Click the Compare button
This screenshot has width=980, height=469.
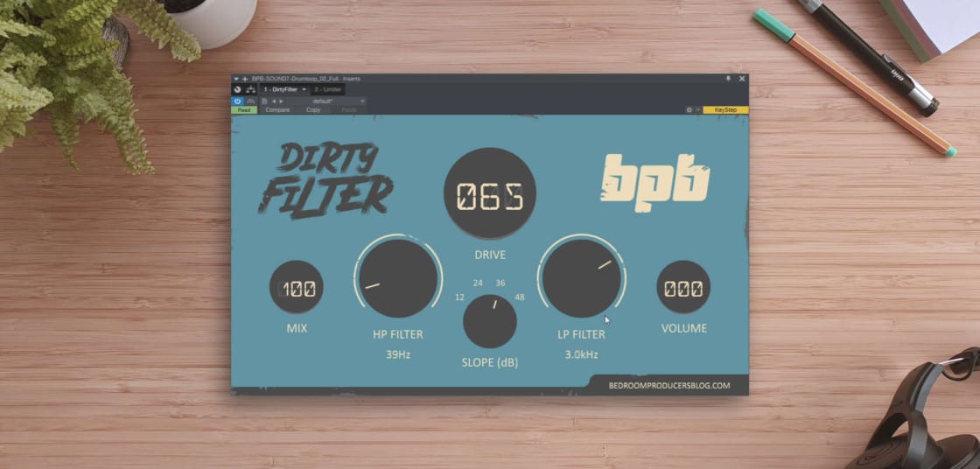[277, 110]
